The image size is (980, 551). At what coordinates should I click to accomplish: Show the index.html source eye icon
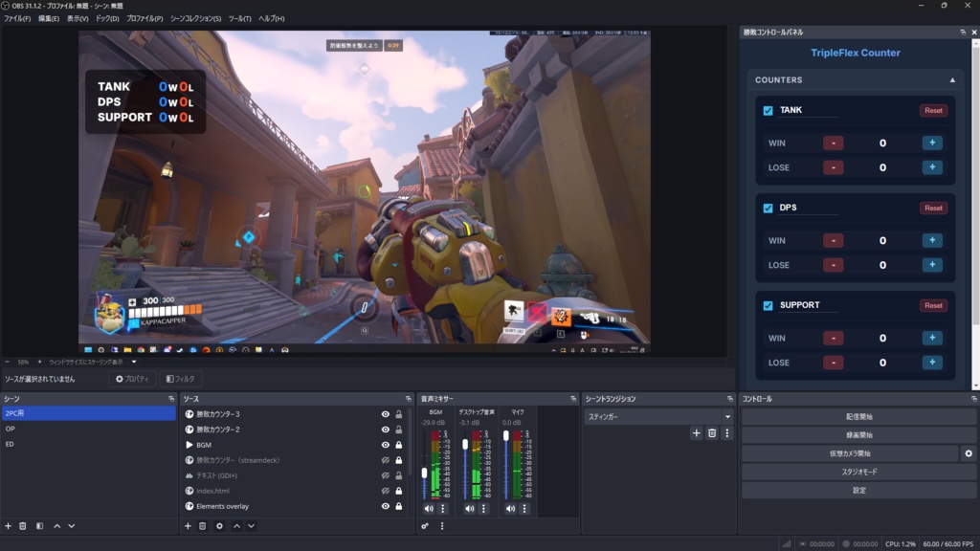(385, 491)
